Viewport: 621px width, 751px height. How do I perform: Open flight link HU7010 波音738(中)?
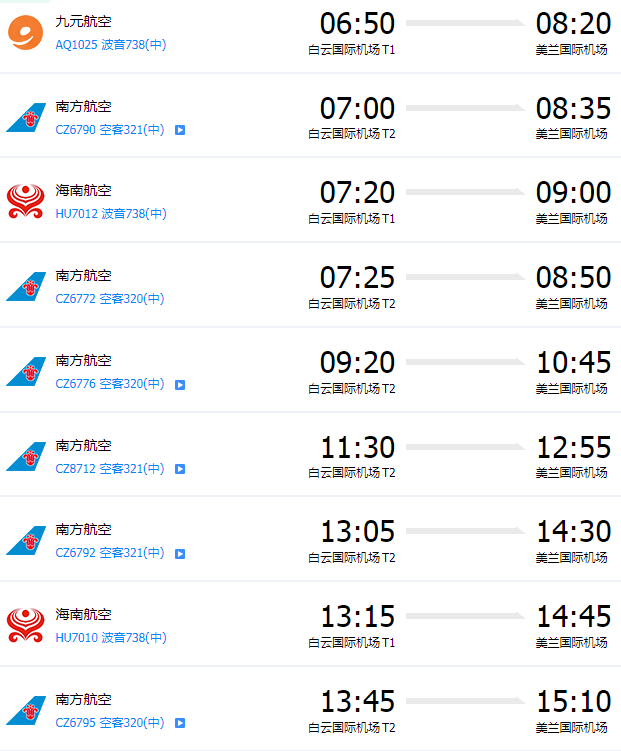tap(111, 637)
